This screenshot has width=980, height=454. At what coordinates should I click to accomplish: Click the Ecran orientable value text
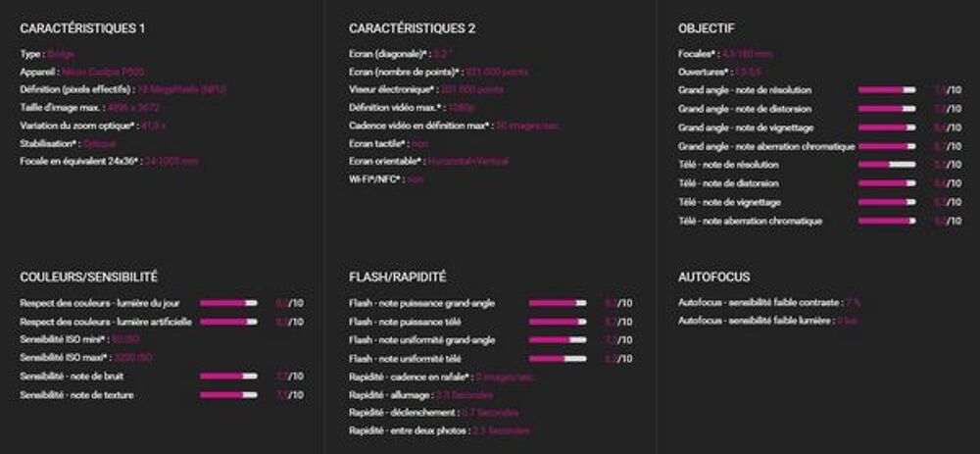tap(467, 162)
